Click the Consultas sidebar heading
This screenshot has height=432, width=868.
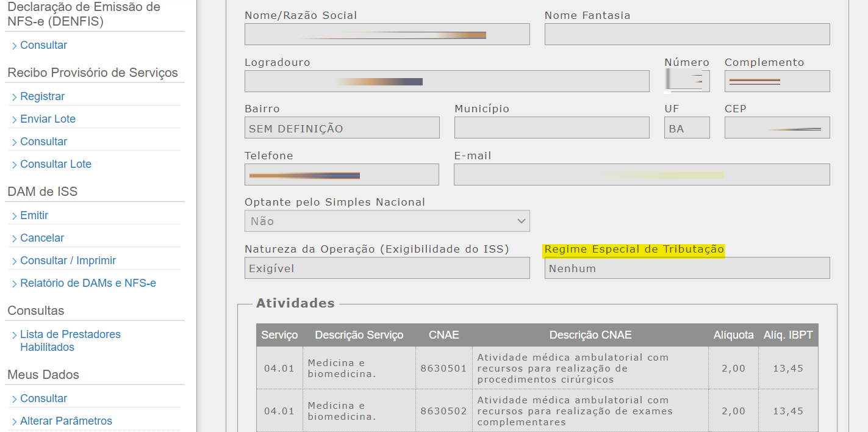pyautogui.click(x=35, y=311)
